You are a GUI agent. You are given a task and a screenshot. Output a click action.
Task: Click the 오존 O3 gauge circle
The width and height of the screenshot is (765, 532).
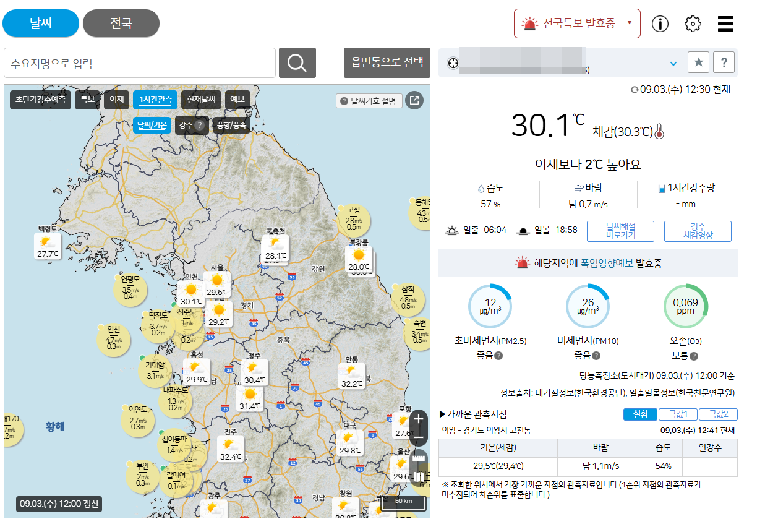tap(686, 306)
